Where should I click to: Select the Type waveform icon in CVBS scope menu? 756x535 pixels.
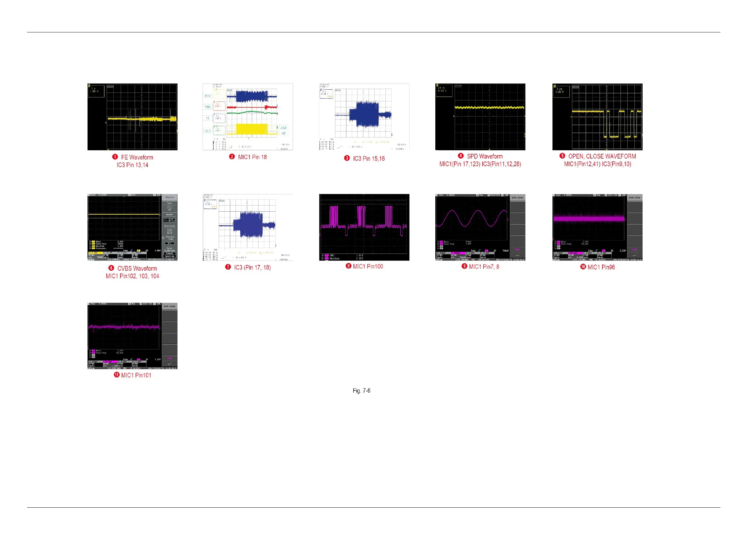click(170, 208)
